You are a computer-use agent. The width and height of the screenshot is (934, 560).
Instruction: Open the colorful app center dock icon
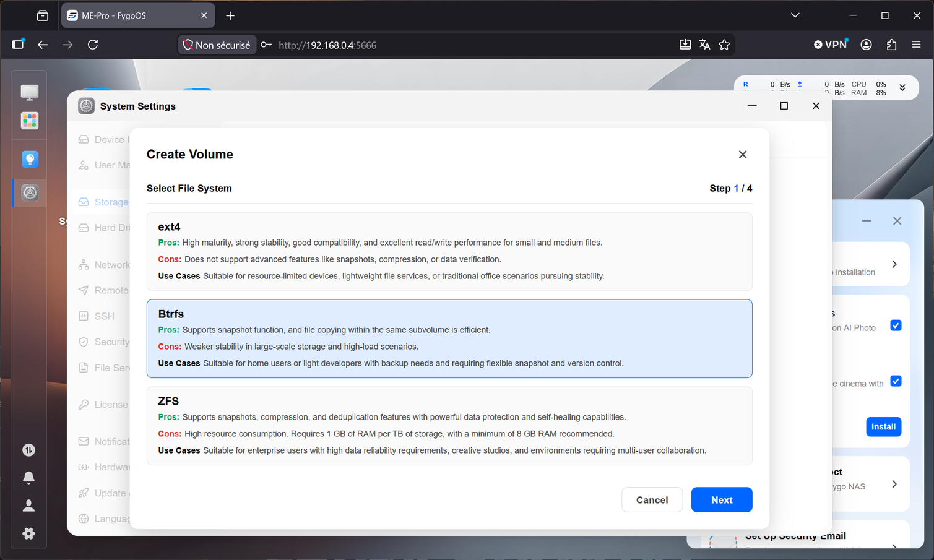point(29,121)
